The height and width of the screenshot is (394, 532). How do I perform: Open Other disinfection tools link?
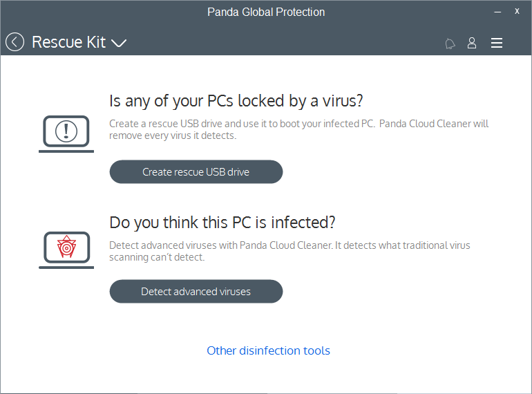268,350
